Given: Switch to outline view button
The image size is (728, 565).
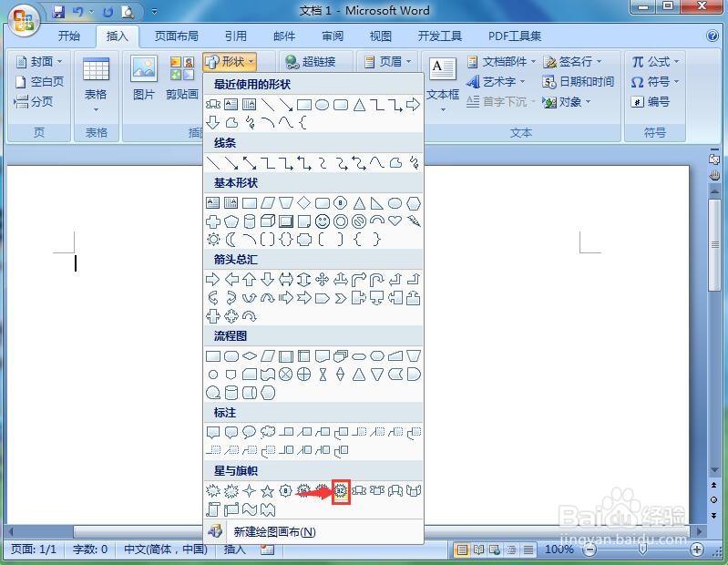Looking at the screenshot, I should point(512,550).
